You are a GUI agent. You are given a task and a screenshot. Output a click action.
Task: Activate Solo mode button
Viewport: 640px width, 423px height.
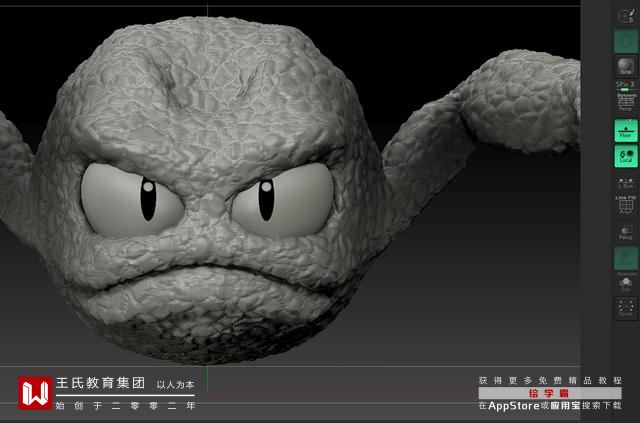(626, 284)
